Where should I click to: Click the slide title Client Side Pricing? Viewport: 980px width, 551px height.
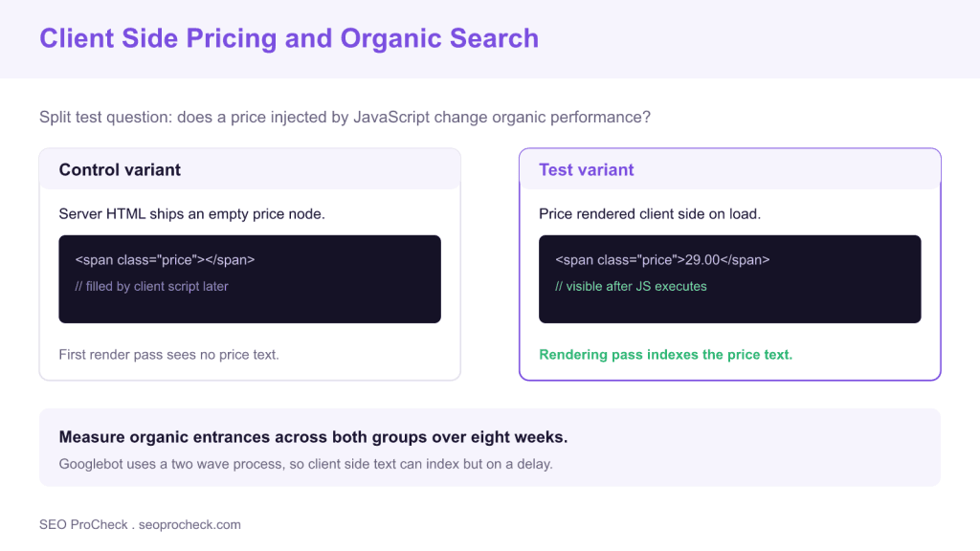(x=289, y=38)
